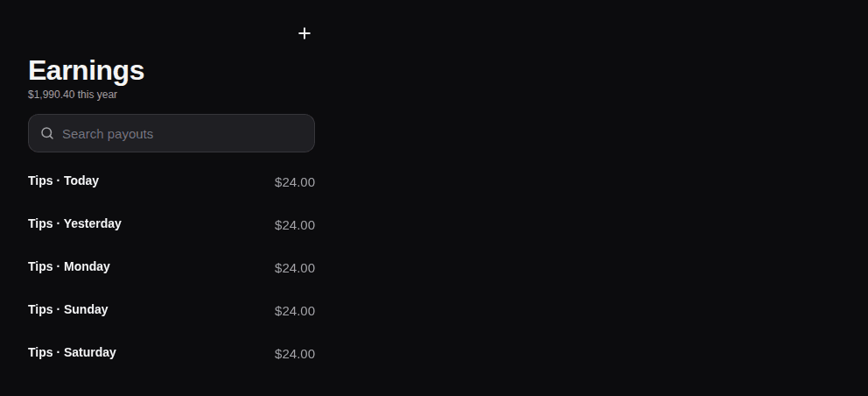
Task: Click the magnifying glass search icon
Action: pos(47,133)
